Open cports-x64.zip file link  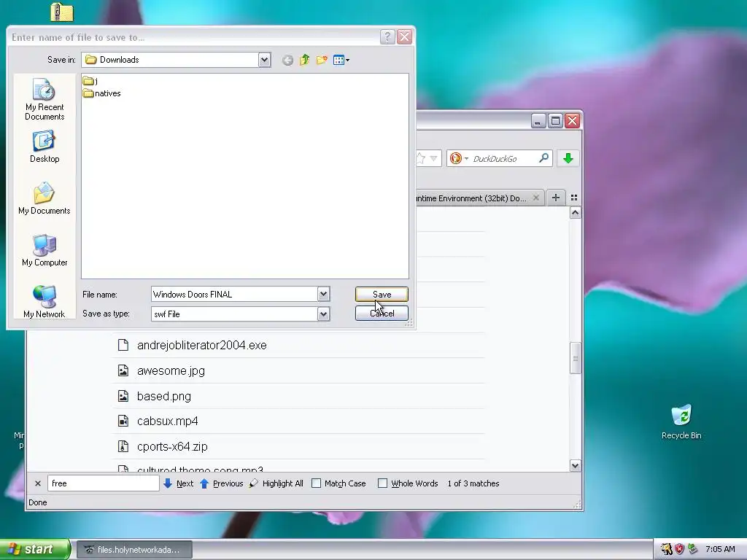tap(172, 447)
